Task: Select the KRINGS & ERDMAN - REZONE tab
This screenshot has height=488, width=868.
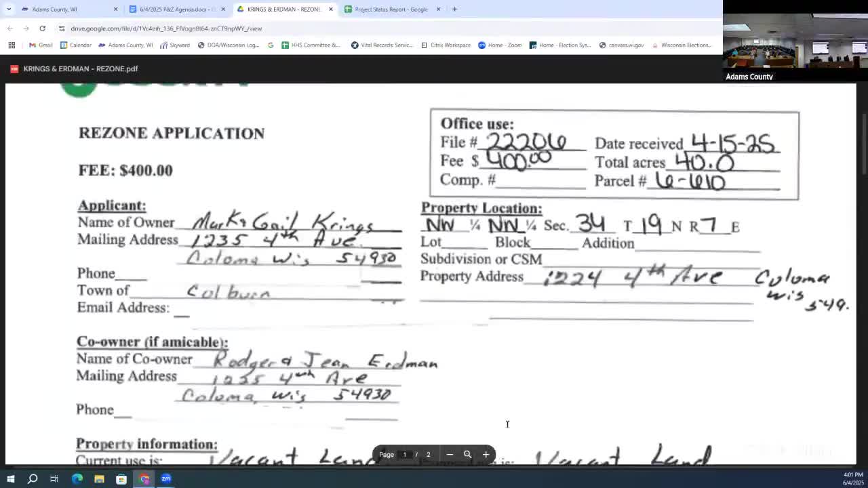Action: [285, 9]
